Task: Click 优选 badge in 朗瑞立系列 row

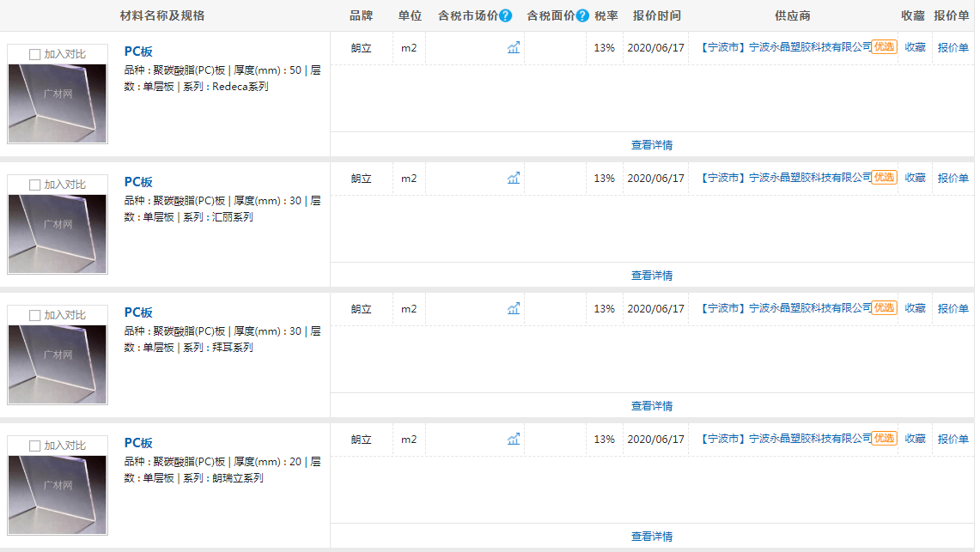Action: (885, 439)
